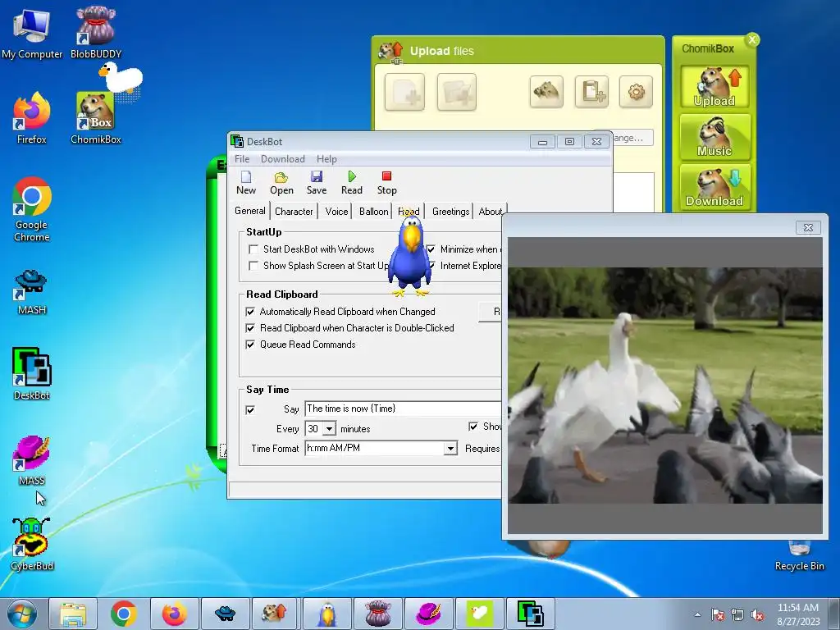Close the ChomikBox green panel

[x=752, y=39]
